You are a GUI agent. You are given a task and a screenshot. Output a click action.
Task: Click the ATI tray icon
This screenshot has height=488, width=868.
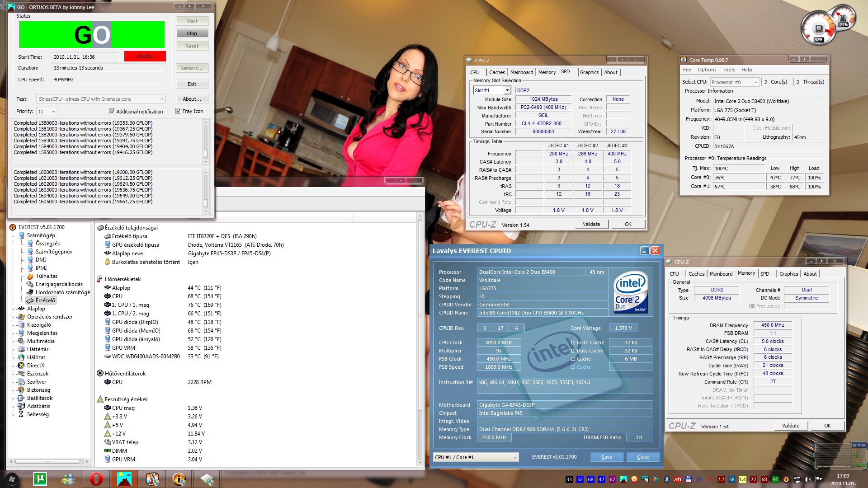pos(677,479)
